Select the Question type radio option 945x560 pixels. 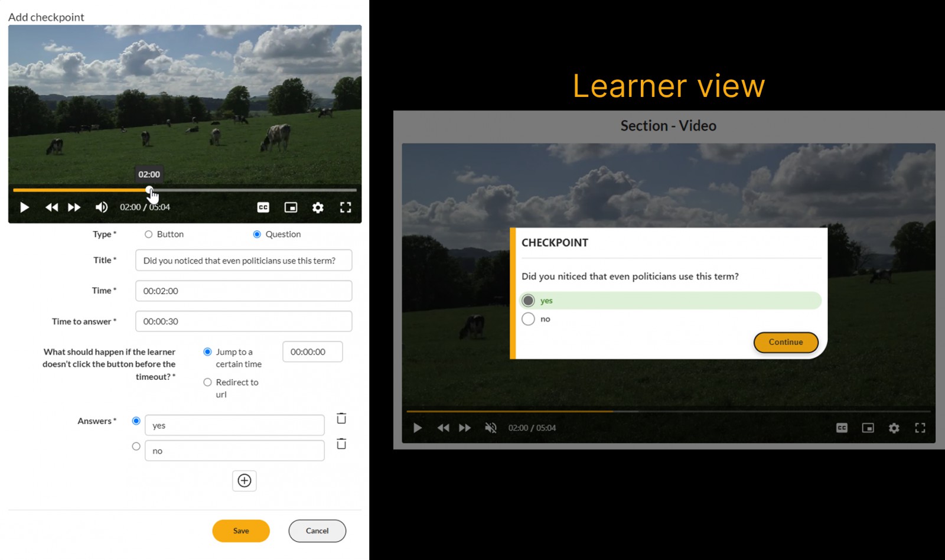[x=257, y=235]
